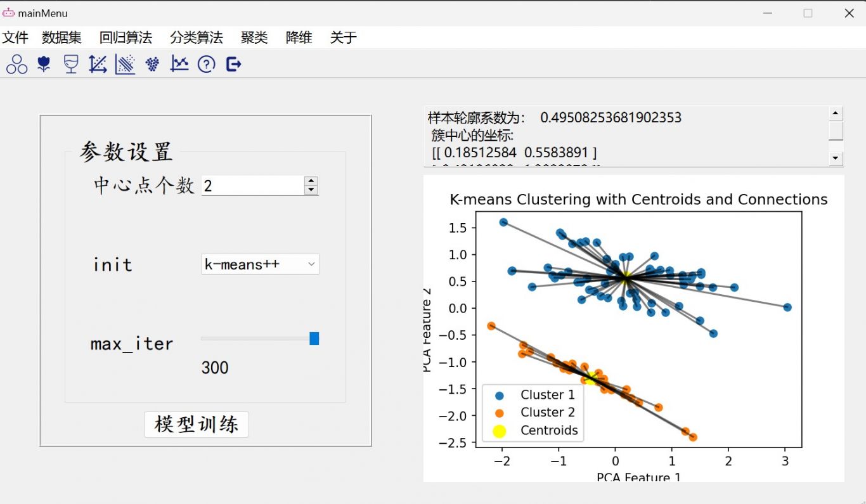
Task: Click the chart title K-means Clustering with Centroids
Action: (x=638, y=200)
